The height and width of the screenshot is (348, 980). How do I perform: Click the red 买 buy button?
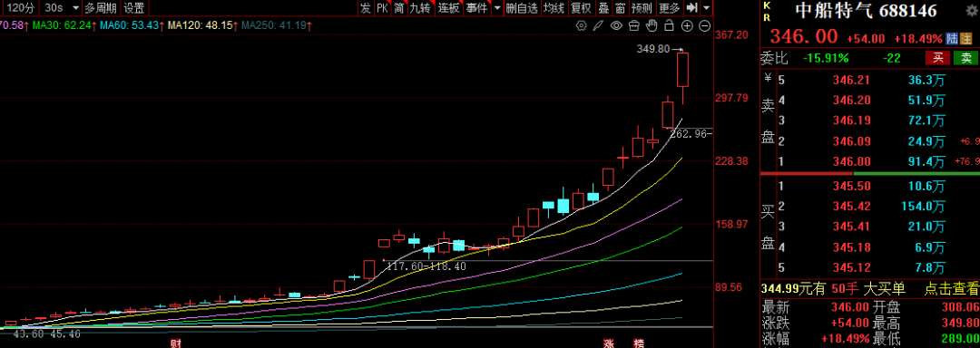(937, 58)
